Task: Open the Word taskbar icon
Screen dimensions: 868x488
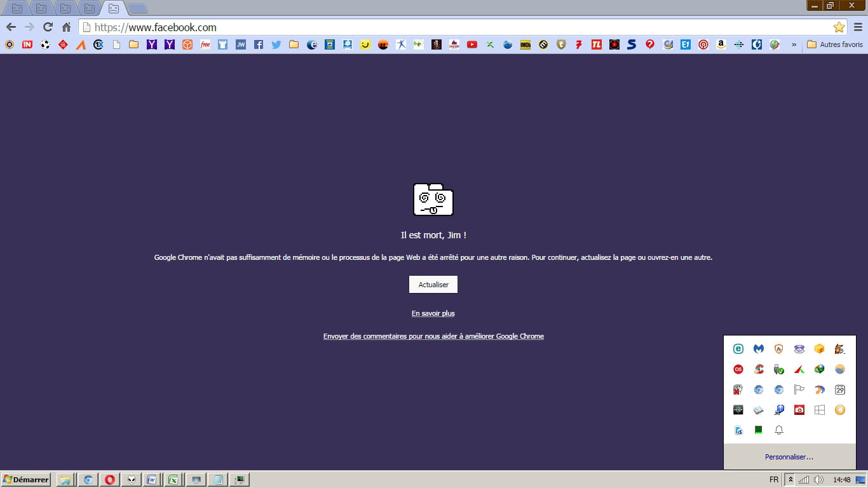Action: (152, 480)
